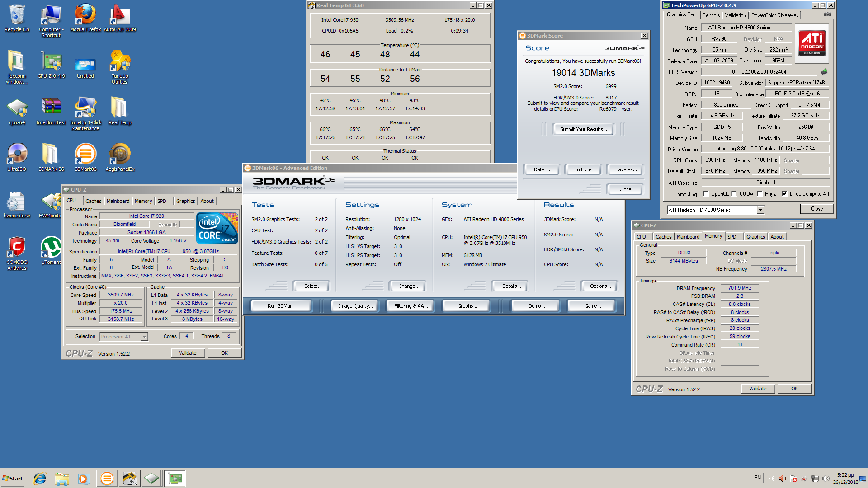Open TuneUp 1-Click Maintenance shortcut

pyautogui.click(x=85, y=114)
